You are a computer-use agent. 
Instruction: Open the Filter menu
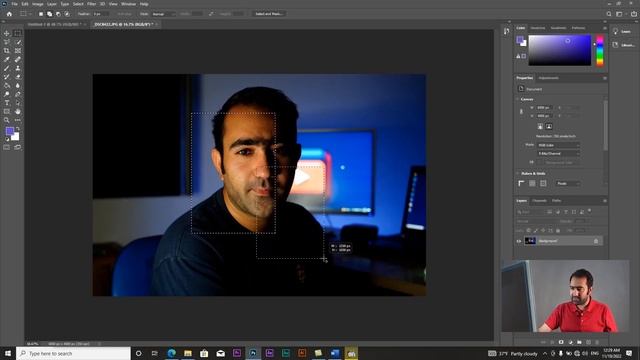click(x=91, y=4)
